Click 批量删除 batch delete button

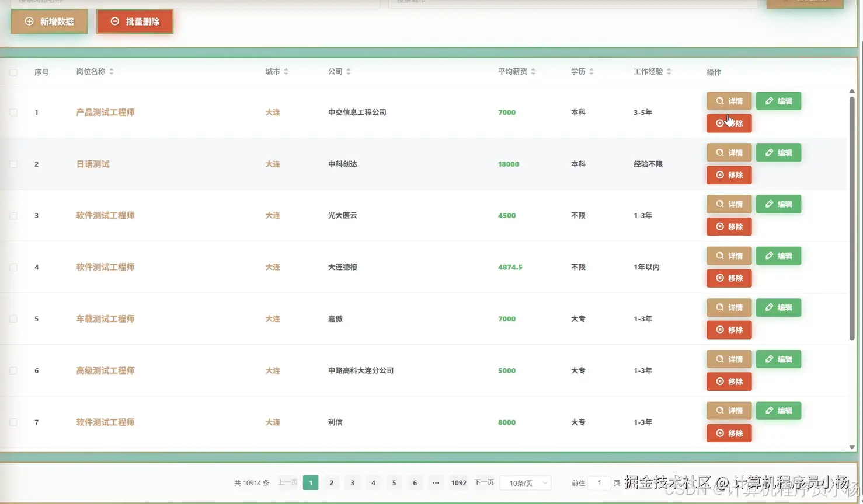pos(135,22)
